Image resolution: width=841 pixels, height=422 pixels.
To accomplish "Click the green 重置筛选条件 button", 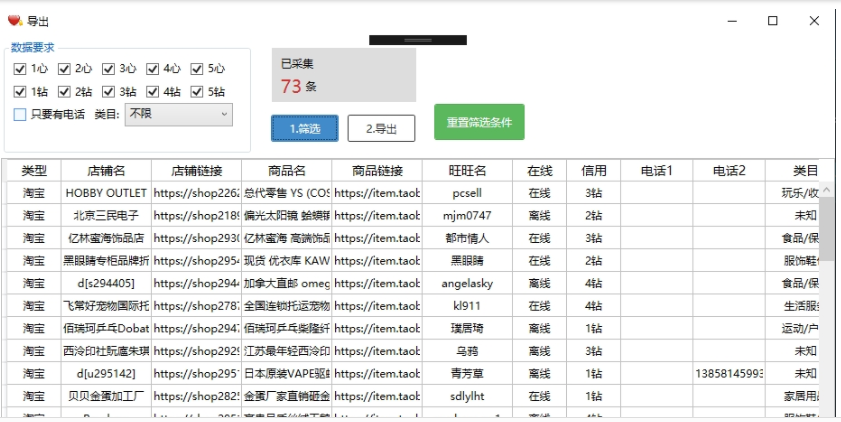I will (479, 122).
